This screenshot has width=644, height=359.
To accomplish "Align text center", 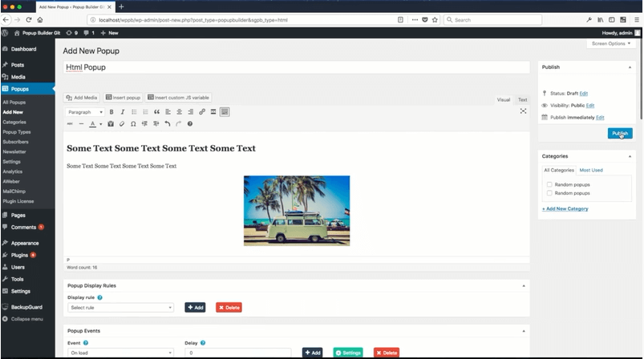I will [x=179, y=112].
